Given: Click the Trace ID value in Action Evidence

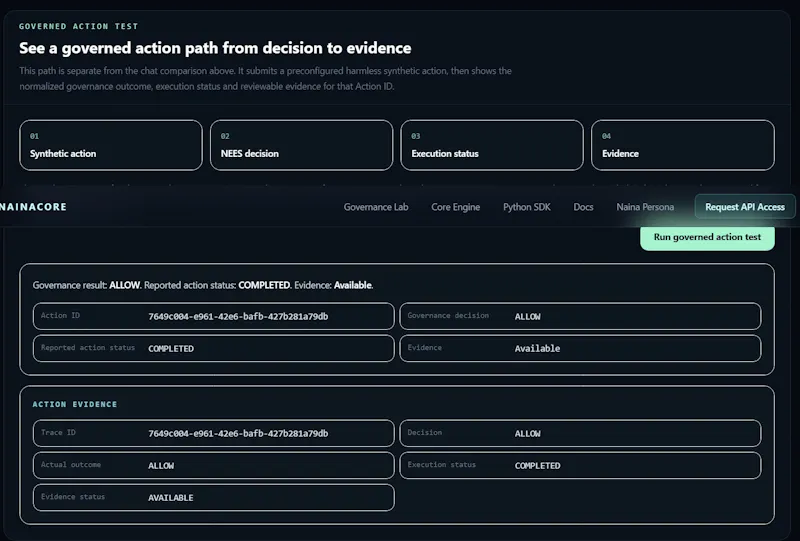Looking at the screenshot, I should pos(238,433).
